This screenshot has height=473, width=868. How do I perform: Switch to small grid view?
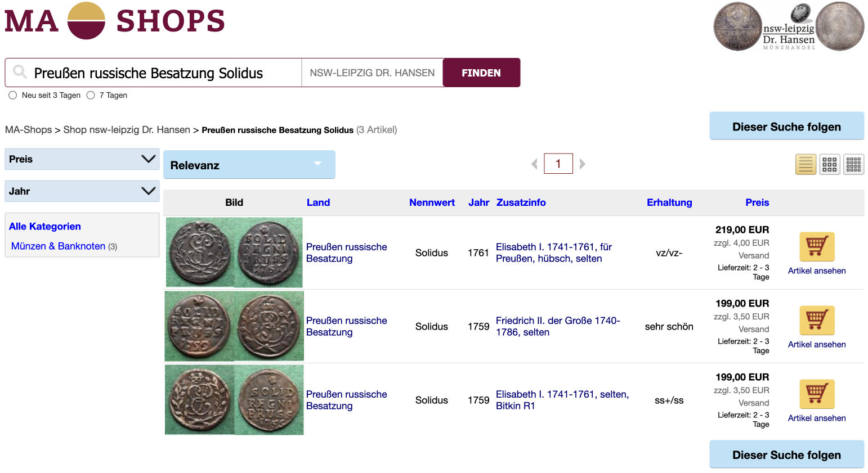[854, 164]
